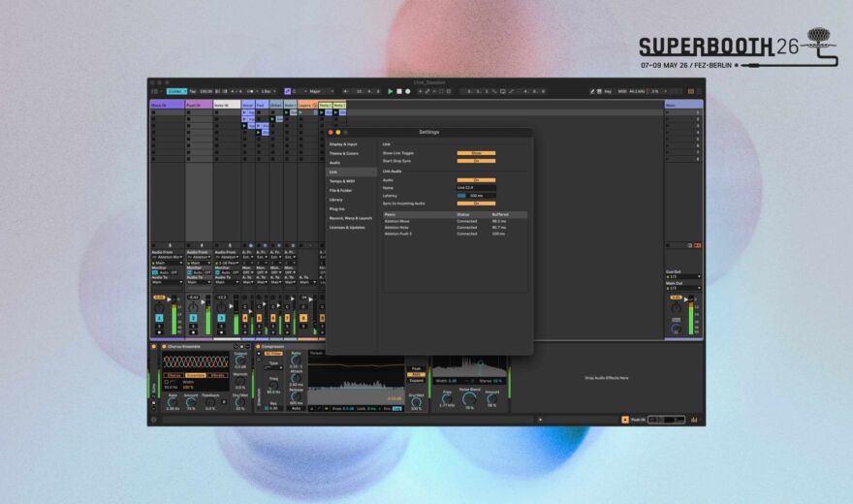Select Chorus mode in Chorus-Ensemble
The height and width of the screenshot is (504, 853).
[x=174, y=375]
